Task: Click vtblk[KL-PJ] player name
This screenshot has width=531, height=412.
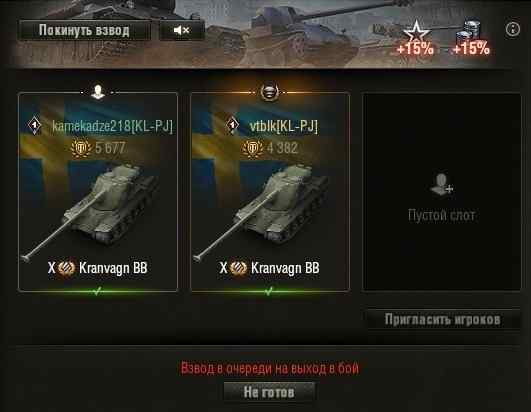Action: pyautogui.click(x=283, y=126)
